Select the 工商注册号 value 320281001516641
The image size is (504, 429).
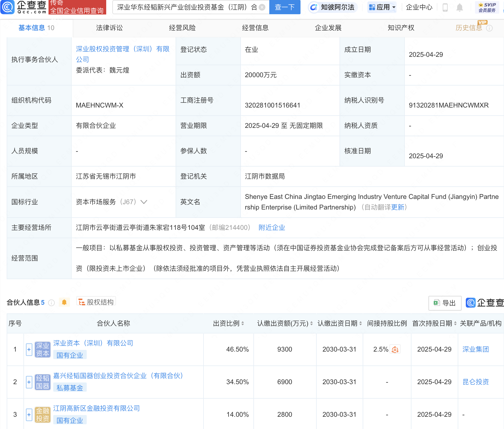[x=272, y=105]
